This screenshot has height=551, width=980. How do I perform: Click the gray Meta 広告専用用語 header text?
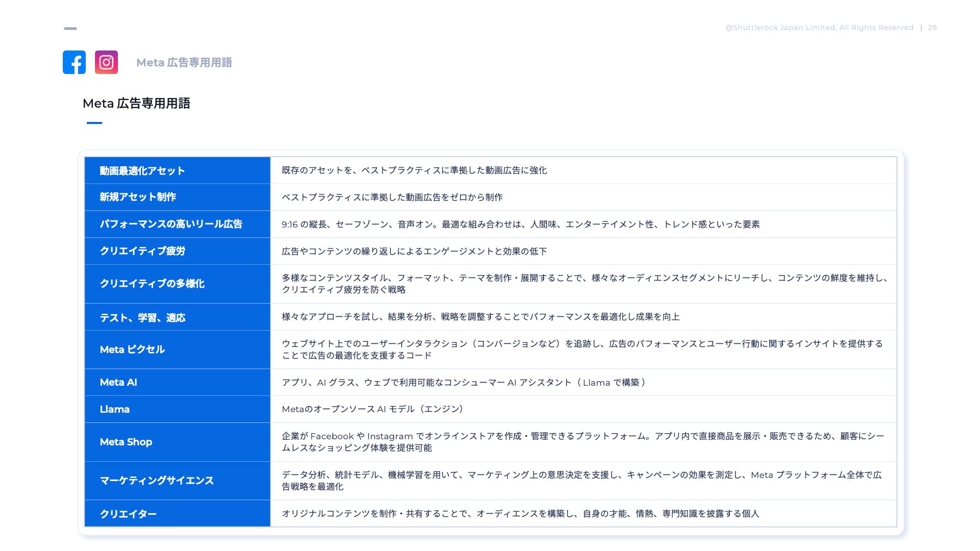(184, 63)
